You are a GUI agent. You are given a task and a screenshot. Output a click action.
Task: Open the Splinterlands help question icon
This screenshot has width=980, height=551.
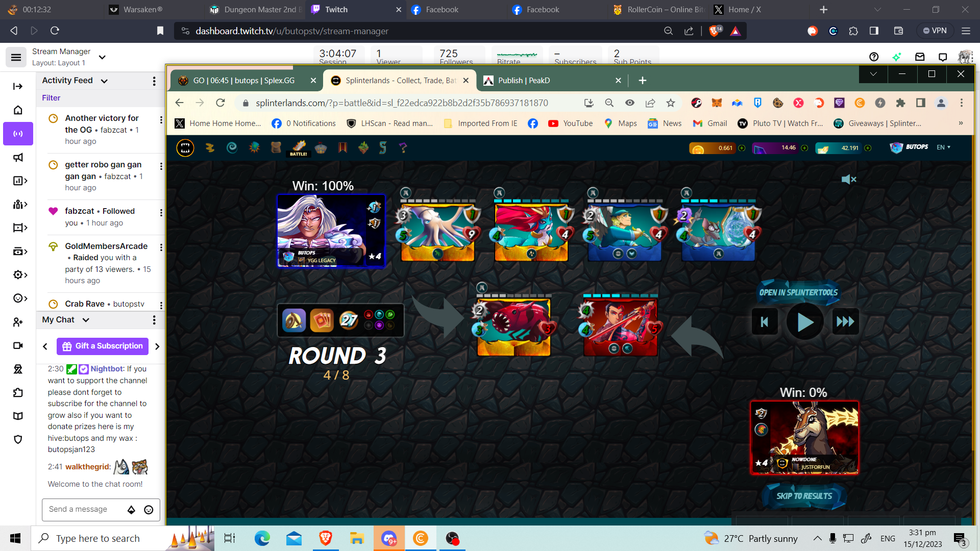tap(403, 148)
